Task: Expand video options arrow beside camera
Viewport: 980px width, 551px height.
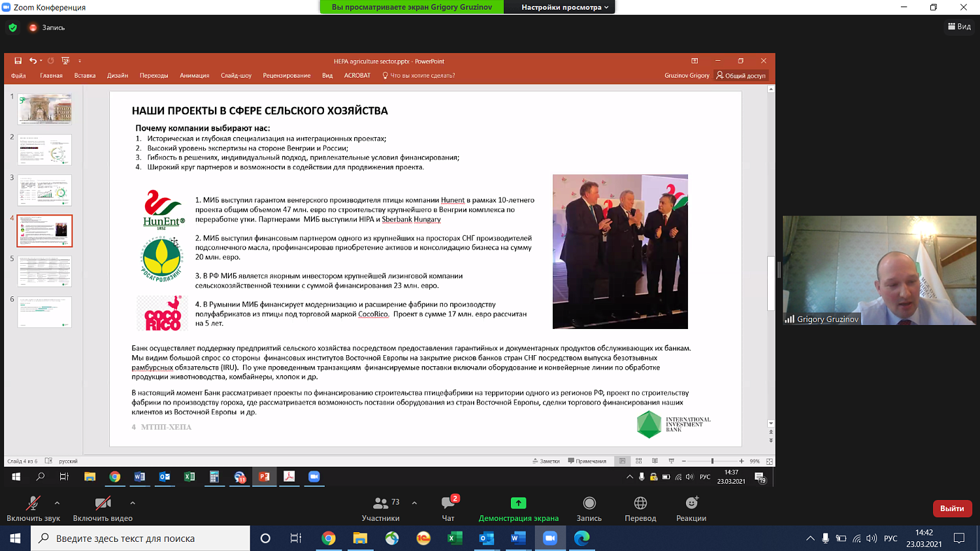Action: click(x=133, y=503)
